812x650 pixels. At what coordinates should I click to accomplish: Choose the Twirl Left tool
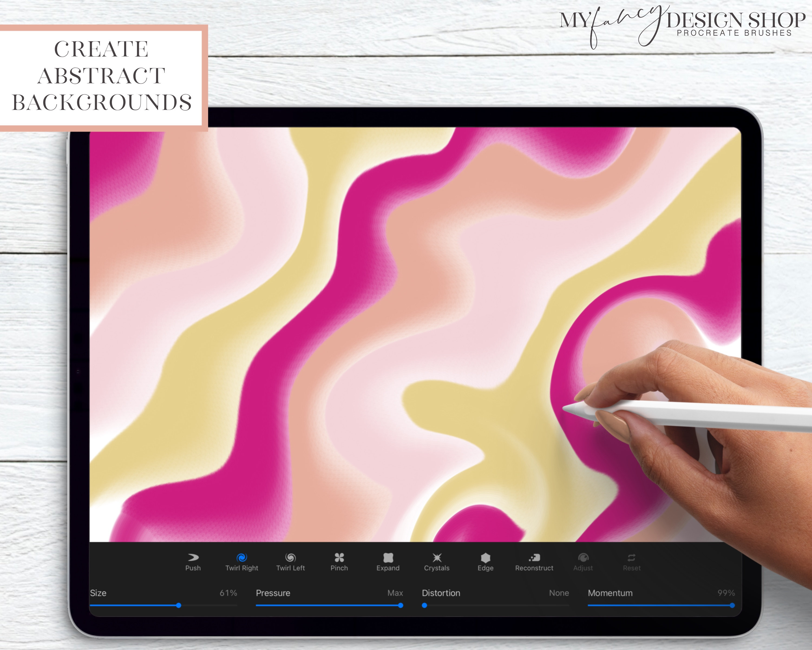pos(290,562)
